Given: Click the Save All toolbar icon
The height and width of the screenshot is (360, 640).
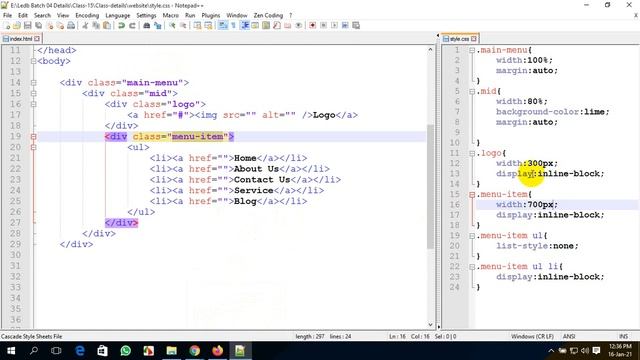Looking at the screenshot, I should [38, 25].
